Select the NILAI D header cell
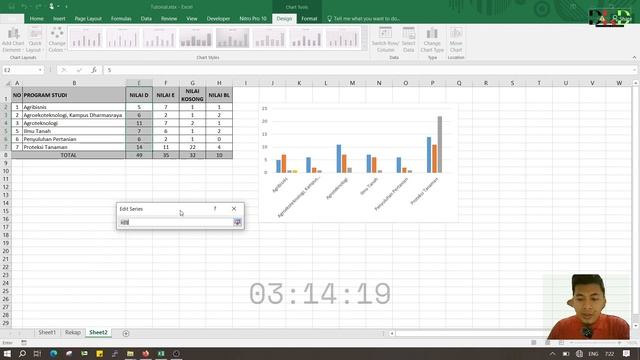Screen dimensions: 640x360 139,95
